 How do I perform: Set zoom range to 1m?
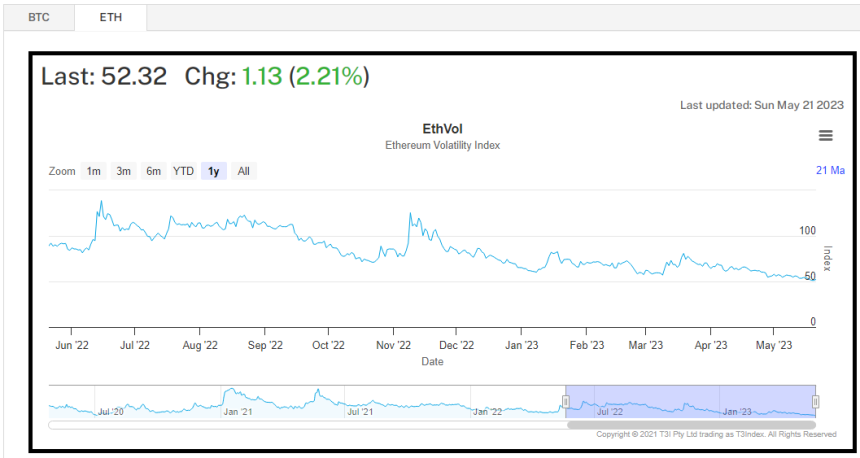click(93, 171)
